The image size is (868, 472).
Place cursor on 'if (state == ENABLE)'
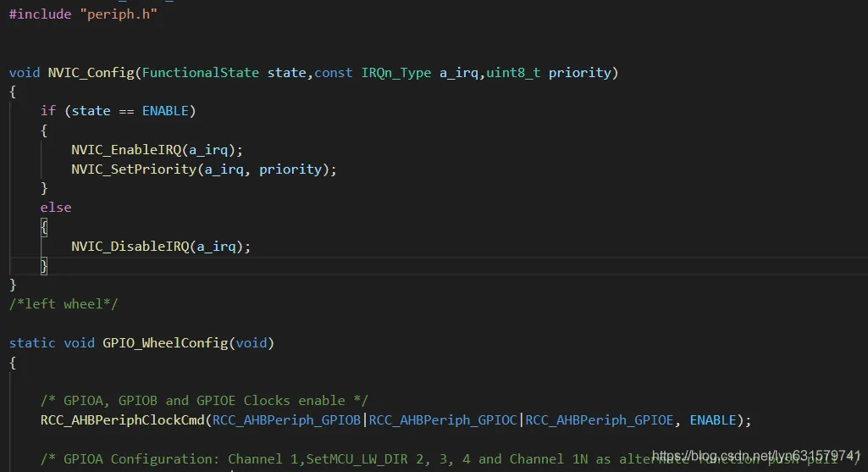(x=118, y=111)
